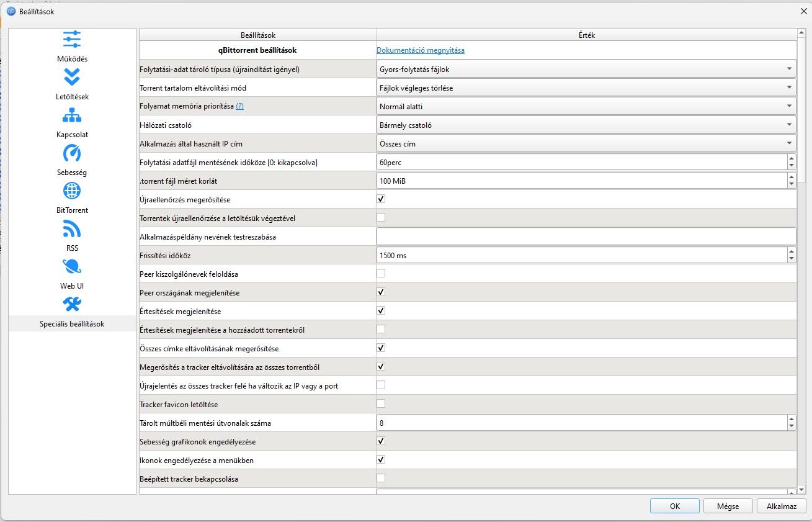Screen dimensions: 812x522
Task: Toggle Ikonok engedélyezése a menükben checkbox
Action: [x=381, y=459]
